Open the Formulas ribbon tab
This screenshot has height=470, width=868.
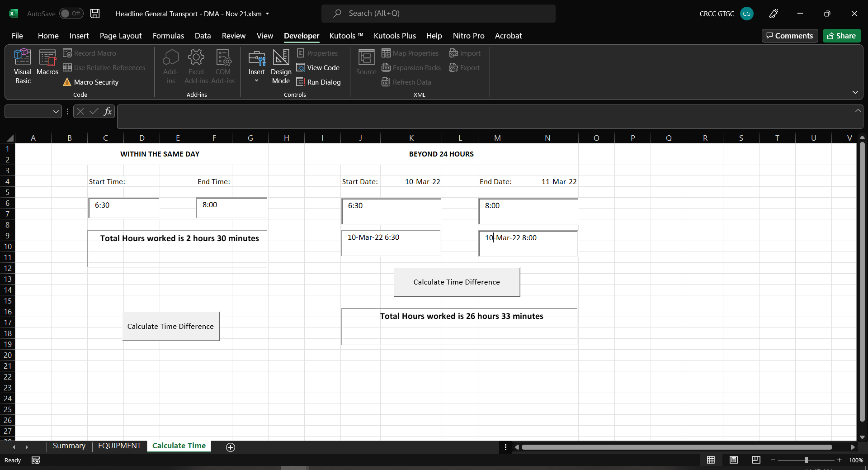[168, 36]
